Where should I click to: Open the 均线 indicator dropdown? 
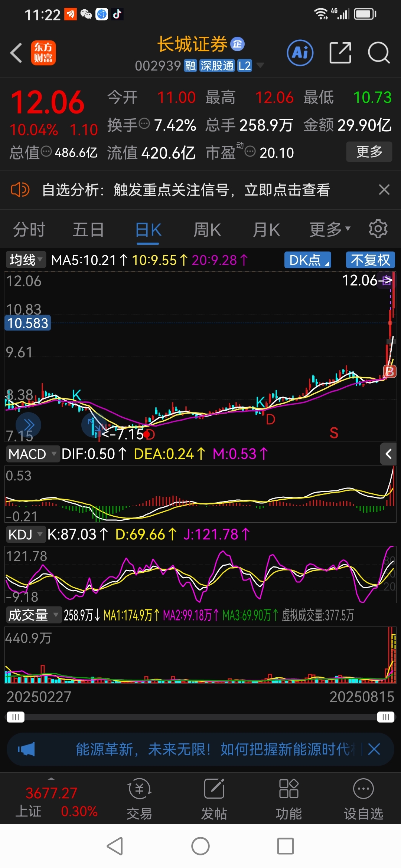coord(26,260)
